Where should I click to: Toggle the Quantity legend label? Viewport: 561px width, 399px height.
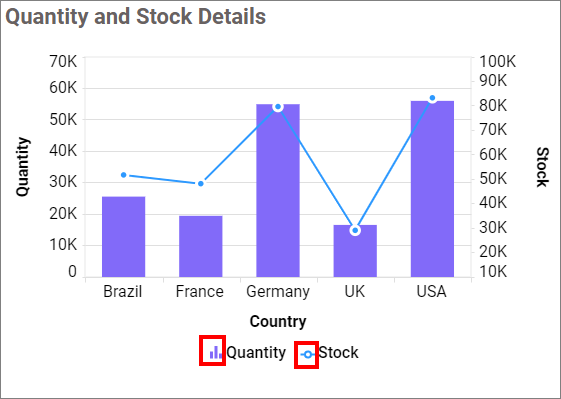pyautogui.click(x=256, y=352)
